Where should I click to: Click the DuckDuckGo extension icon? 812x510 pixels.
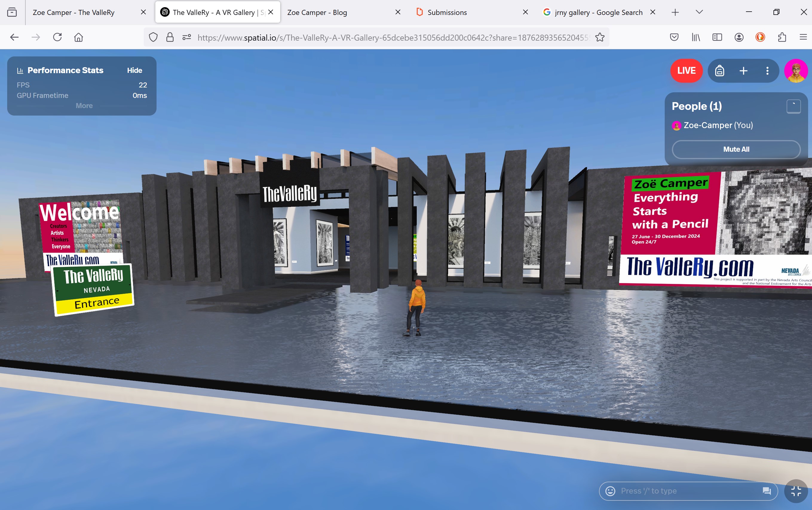[760, 37]
